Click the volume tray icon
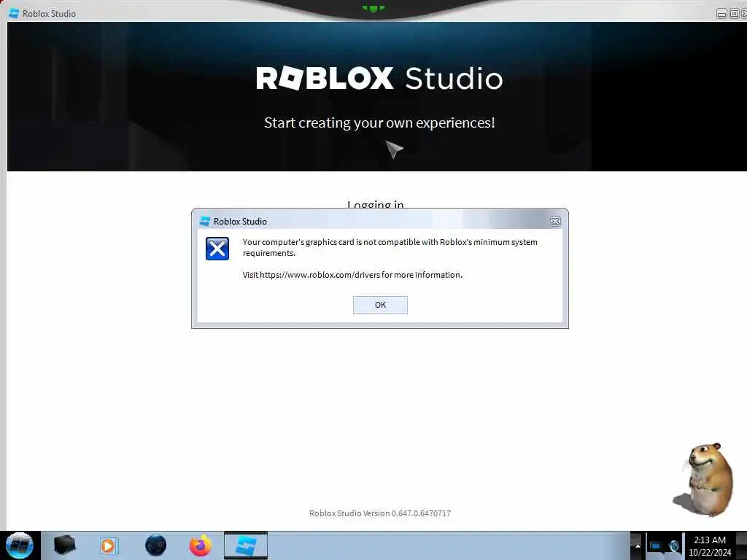 [673, 545]
